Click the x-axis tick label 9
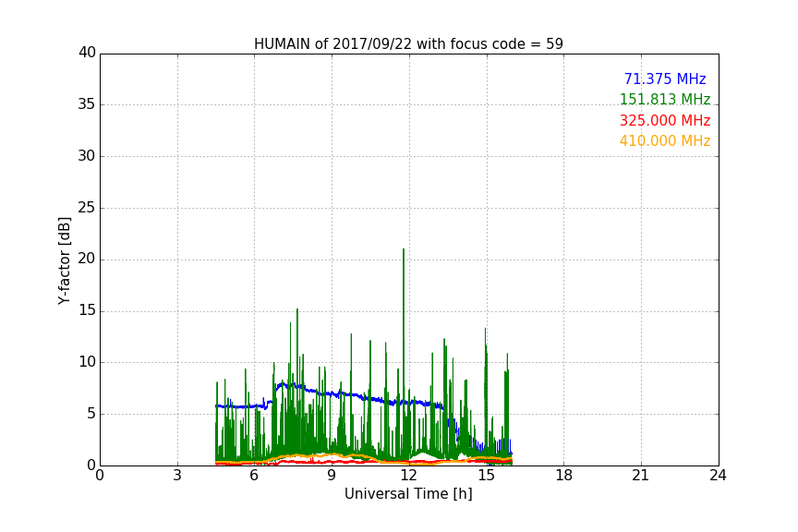 coord(332,476)
